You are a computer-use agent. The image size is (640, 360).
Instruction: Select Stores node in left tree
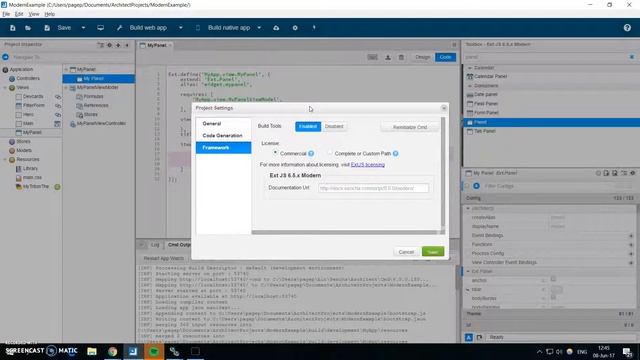23,141
